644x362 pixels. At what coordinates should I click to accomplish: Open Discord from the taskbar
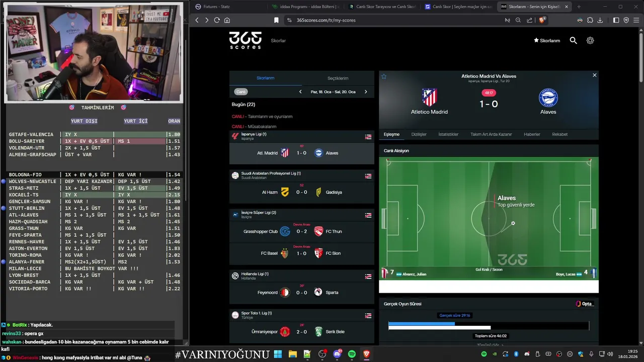(x=337, y=354)
